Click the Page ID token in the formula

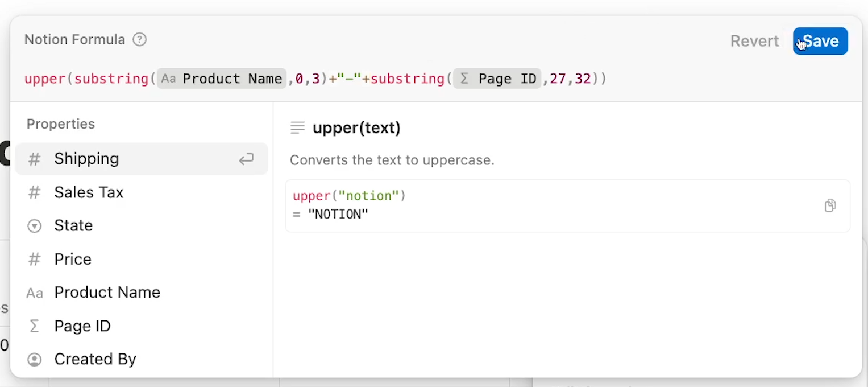(497, 79)
